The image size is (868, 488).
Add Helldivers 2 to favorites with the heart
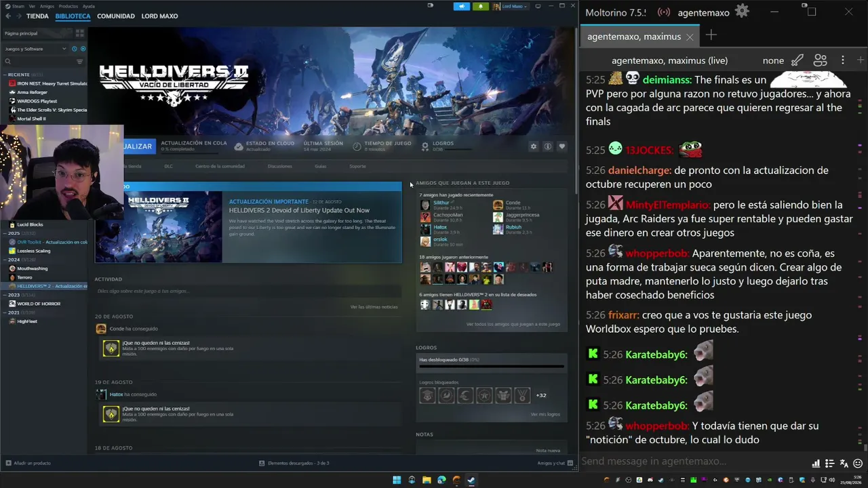[x=561, y=146]
